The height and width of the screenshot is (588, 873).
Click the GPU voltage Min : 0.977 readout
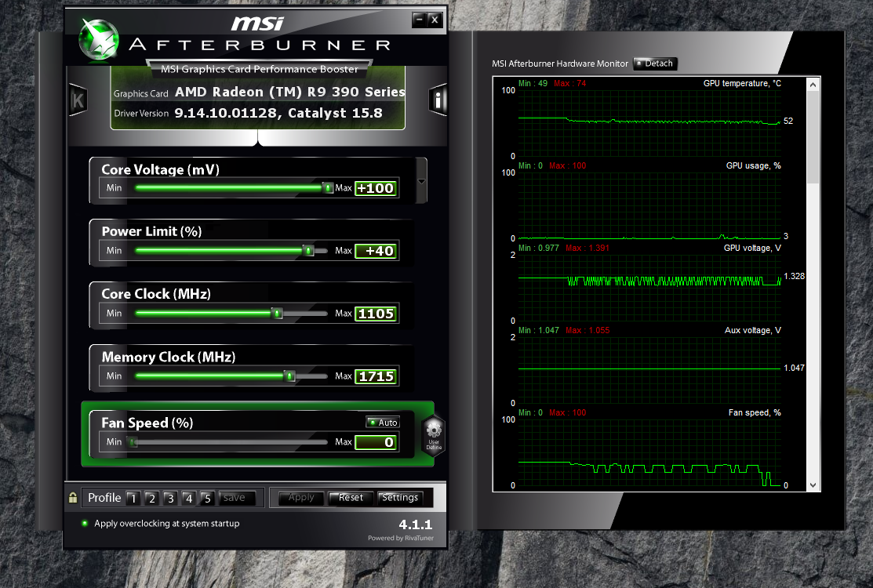pyautogui.click(x=538, y=248)
